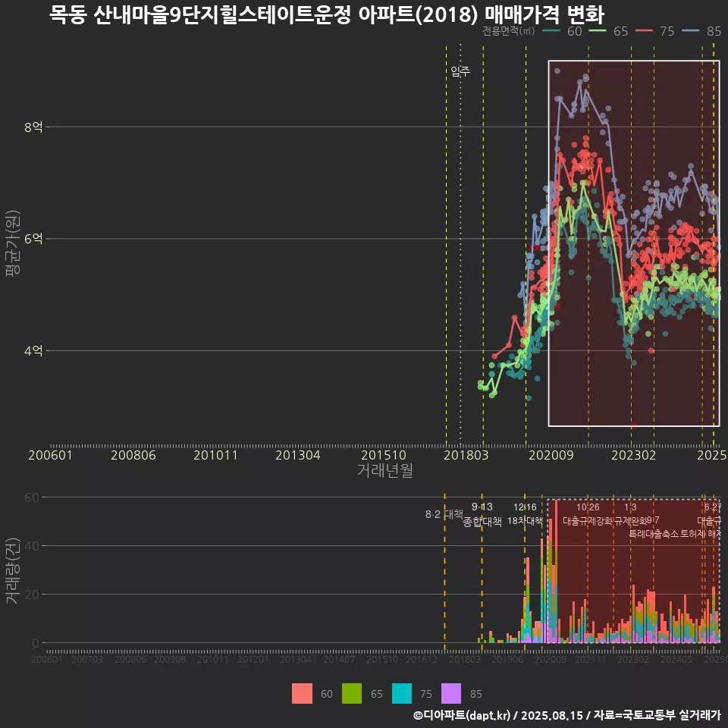Click the 6·27 policy annotation
Screen dimensions: 728x728
coord(713,507)
